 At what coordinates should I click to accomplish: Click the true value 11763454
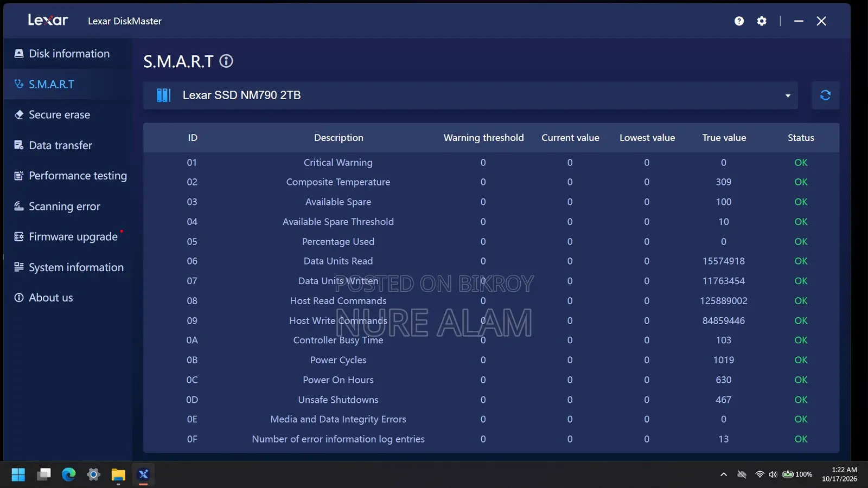click(724, 281)
